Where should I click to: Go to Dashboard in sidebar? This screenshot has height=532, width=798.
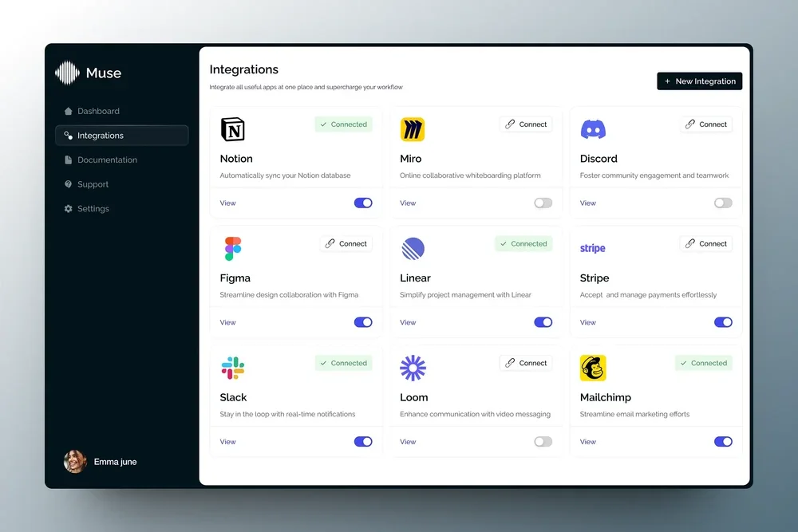coord(121,111)
